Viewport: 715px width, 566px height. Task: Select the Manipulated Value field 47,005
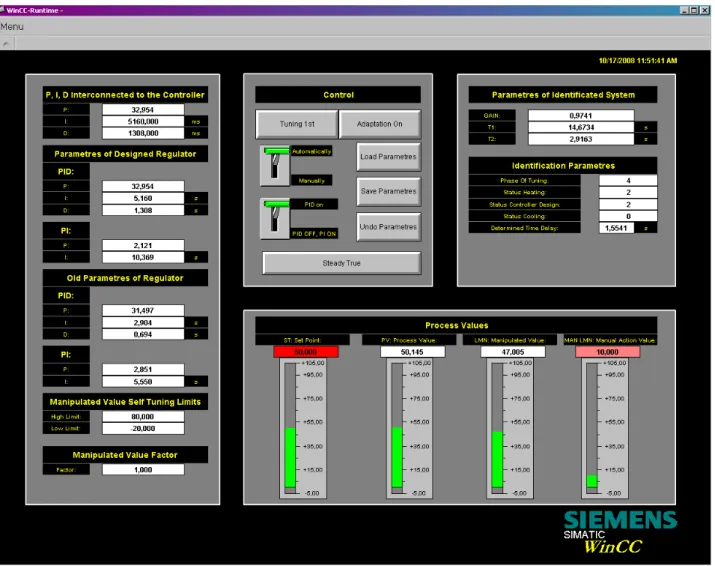pos(513,352)
